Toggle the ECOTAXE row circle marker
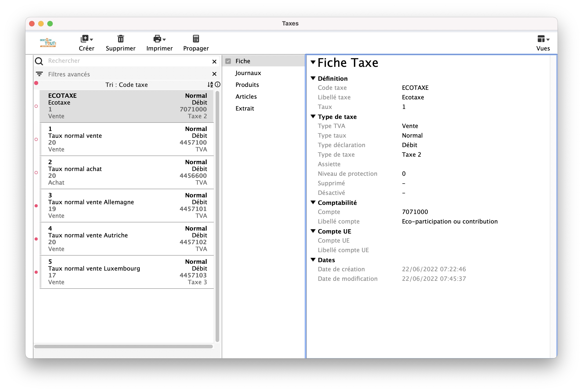 [36, 106]
